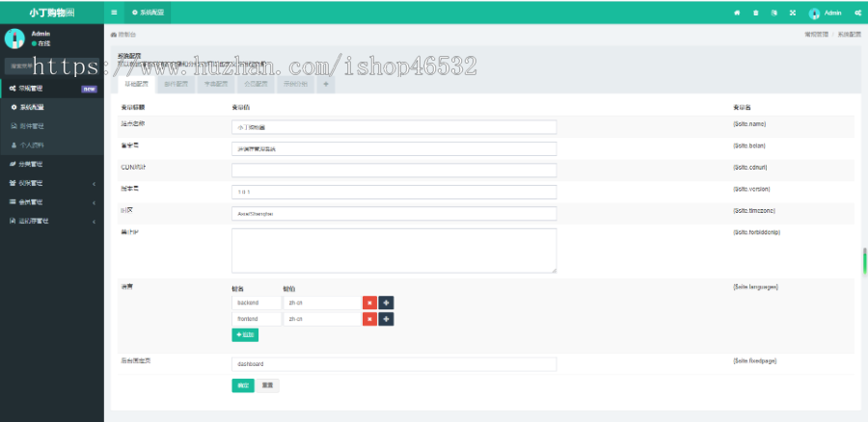
Task: Open the Admin user dropdown in header
Action: tap(826, 13)
